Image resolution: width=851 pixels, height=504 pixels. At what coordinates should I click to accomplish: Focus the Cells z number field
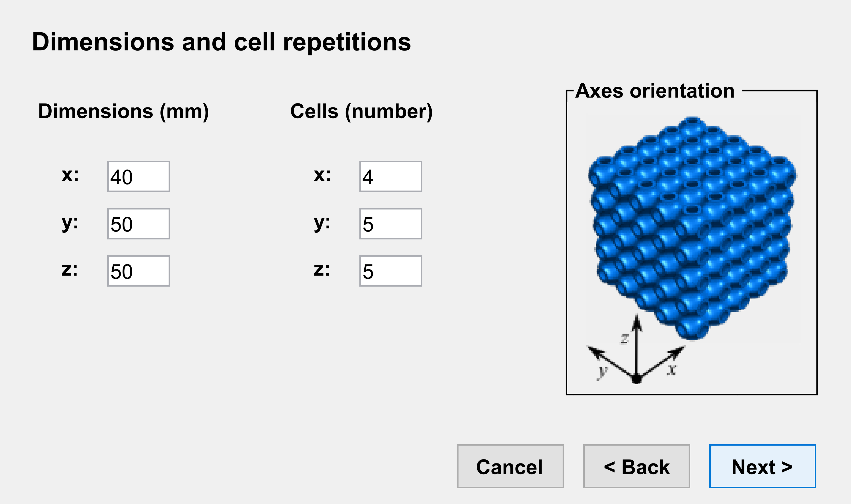[x=391, y=271]
